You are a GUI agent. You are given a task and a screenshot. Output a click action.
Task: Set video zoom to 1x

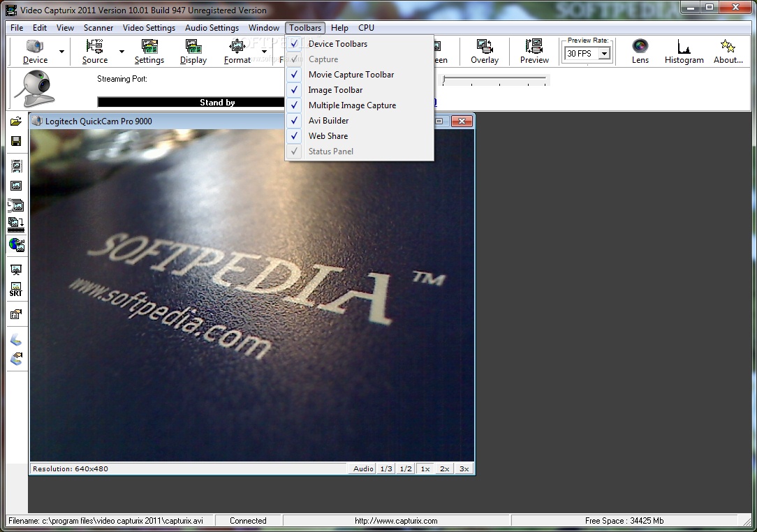[x=425, y=468]
